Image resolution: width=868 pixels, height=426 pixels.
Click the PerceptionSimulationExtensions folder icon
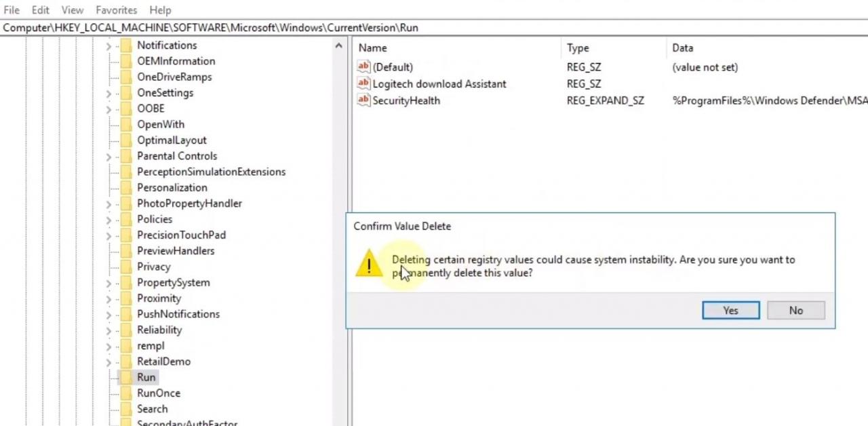(126, 172)
